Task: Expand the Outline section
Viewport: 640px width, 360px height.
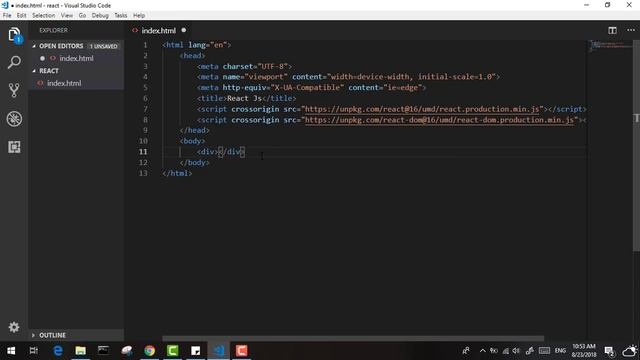Action: (x=76, y=335)
